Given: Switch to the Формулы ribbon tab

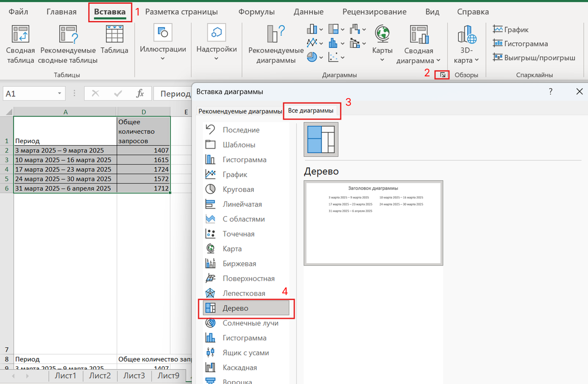Looking at the screenshot, I should pyautogui.click(x=256, y=12).
